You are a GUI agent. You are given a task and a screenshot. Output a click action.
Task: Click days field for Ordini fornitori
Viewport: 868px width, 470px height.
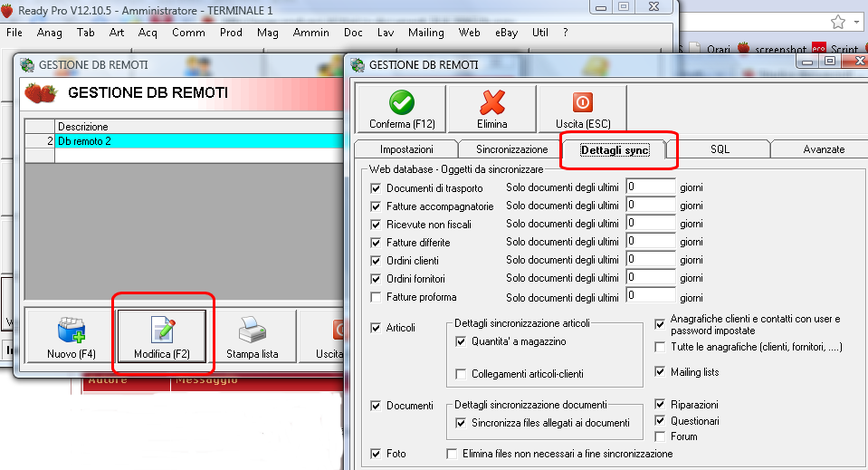(651, 277)
